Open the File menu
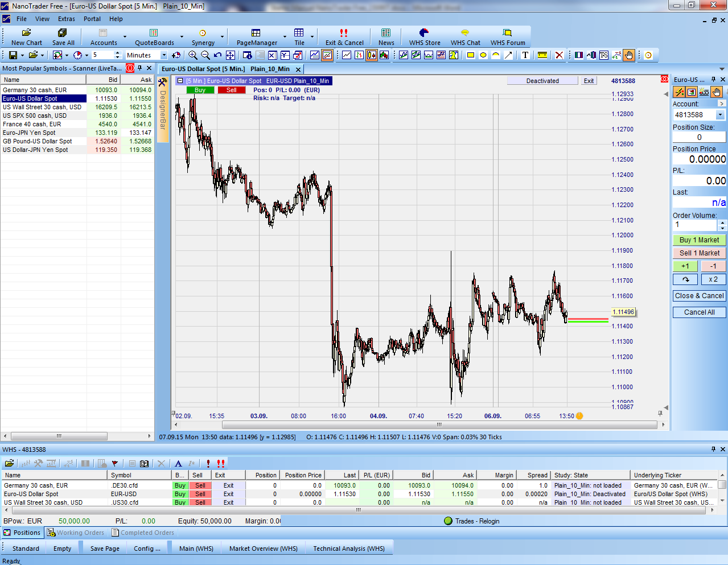This screenshot has height=565, width=728. pyautogui.click(x=22, y=19)
